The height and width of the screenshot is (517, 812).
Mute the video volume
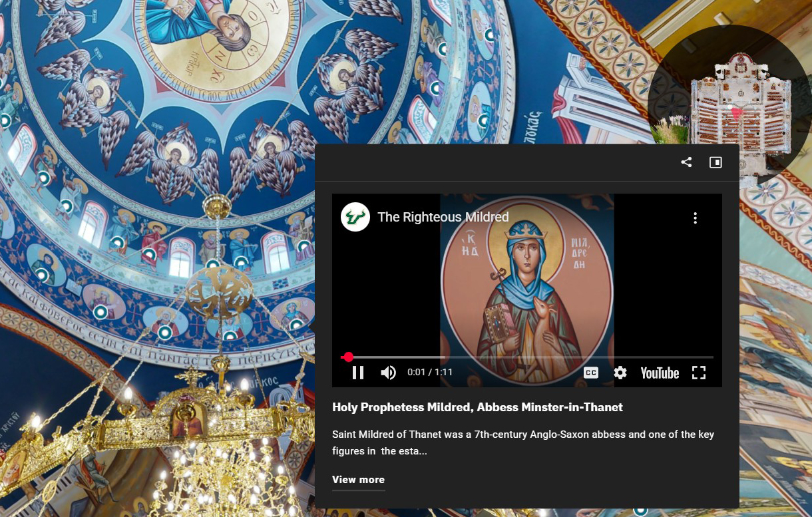point(388,373)
